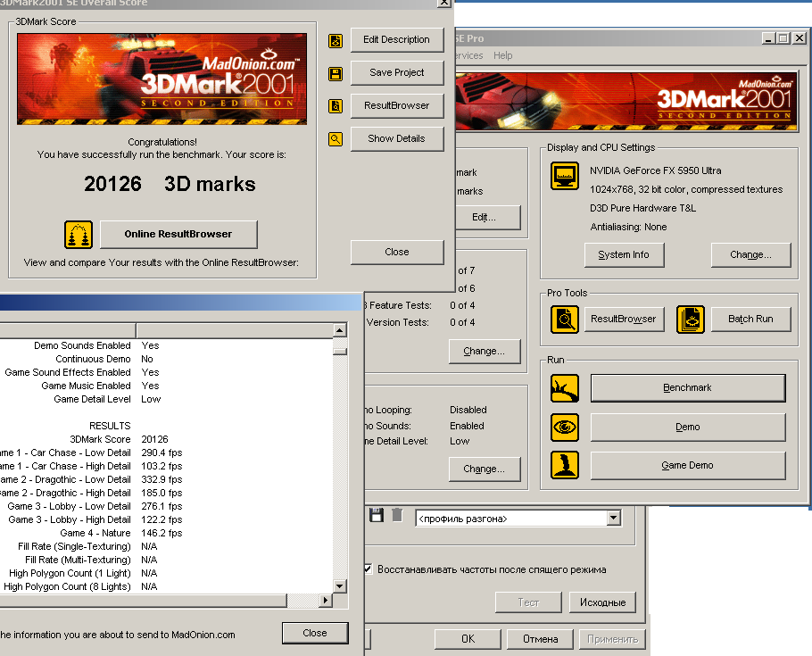Viewport: 812px width, 656px height.
Task: Click the monitor display icon in Display and CPU Settings
Action: [x=565, y=176]
